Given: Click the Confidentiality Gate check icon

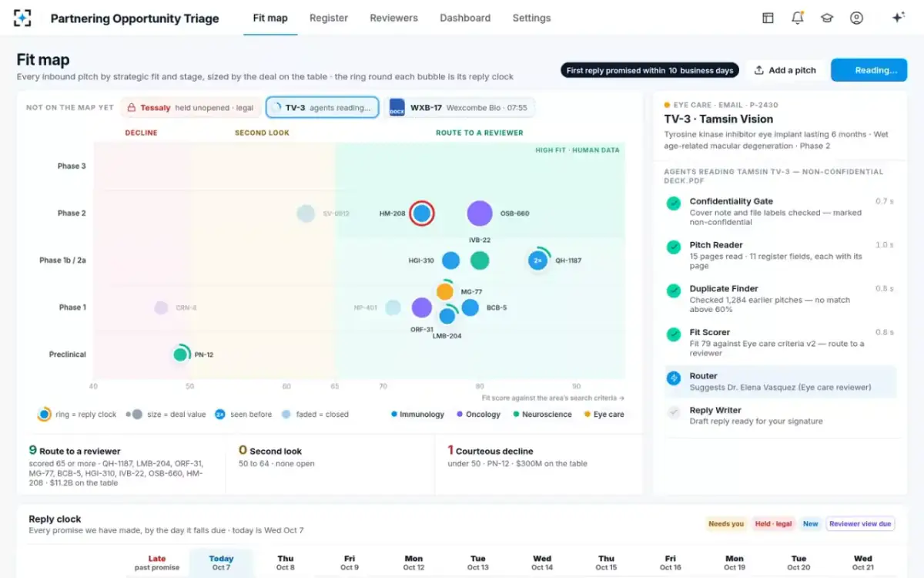Looking at the screenshot, I should (674, 203).
